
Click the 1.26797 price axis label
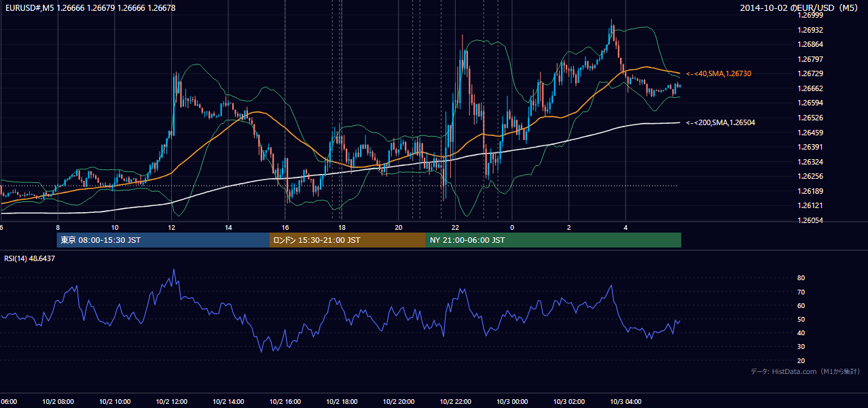(810, 59)
